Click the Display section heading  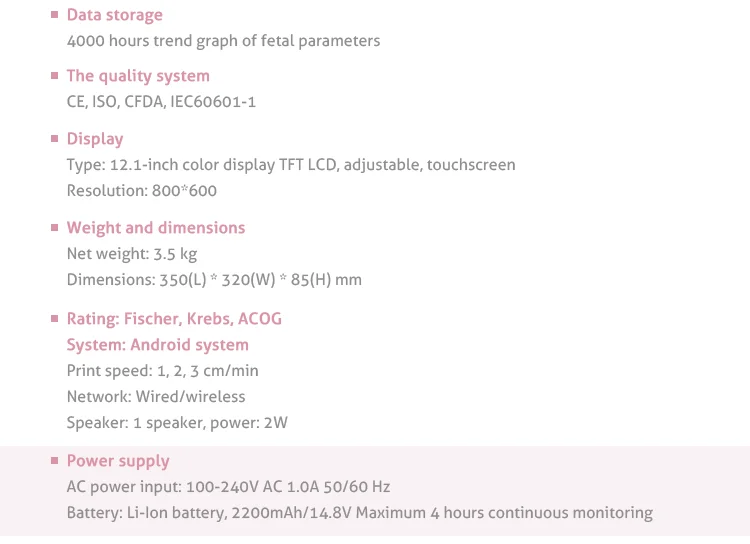95,139
